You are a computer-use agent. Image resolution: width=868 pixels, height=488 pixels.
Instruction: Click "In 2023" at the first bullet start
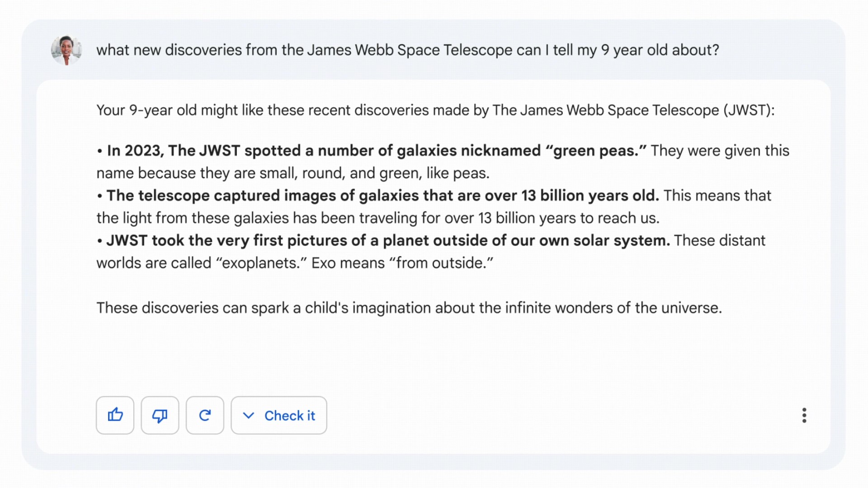point(135,150)
